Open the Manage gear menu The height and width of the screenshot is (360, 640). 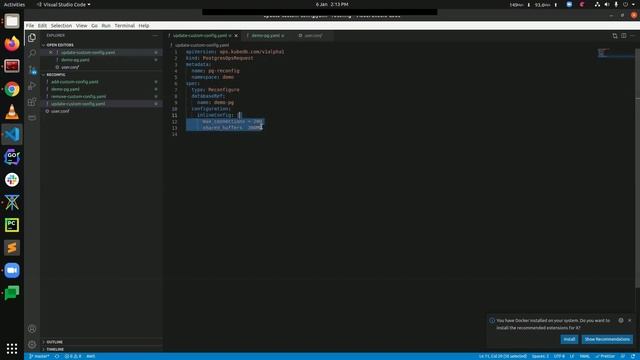click(32, 344)
